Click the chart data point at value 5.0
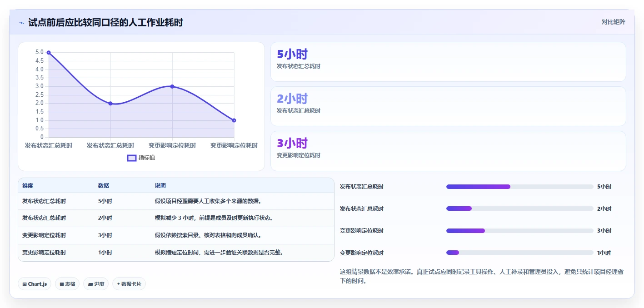 pyautogui.click(x=49, y=53)
